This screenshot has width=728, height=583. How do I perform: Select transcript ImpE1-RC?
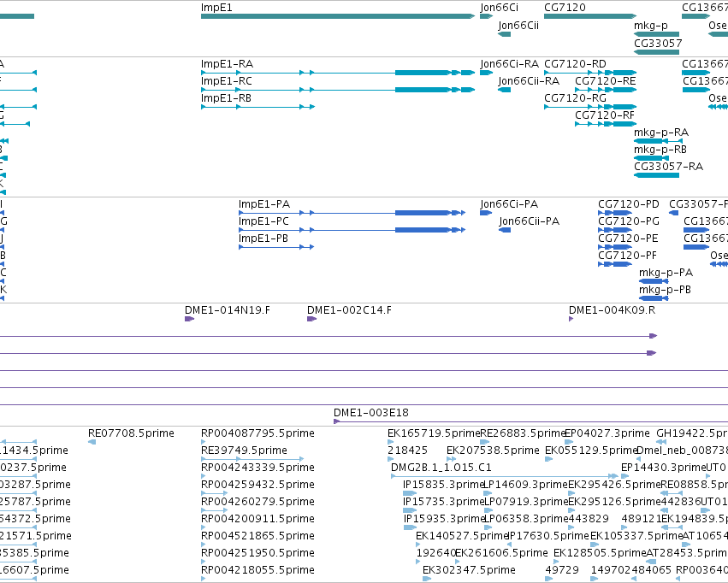tap(338, 90)
